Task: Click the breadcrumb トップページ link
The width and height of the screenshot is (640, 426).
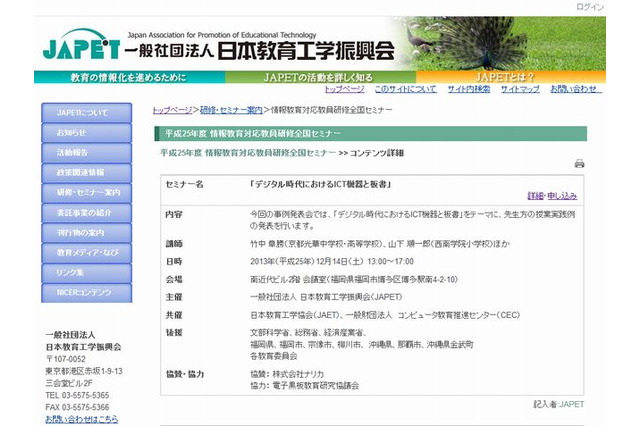Action: (x=172, y=110)
